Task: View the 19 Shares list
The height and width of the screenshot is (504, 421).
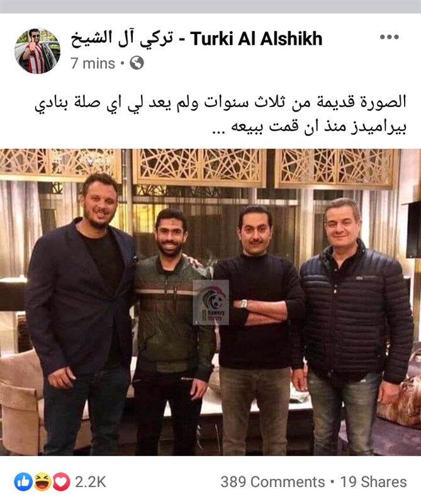Action: coord(373,482)
